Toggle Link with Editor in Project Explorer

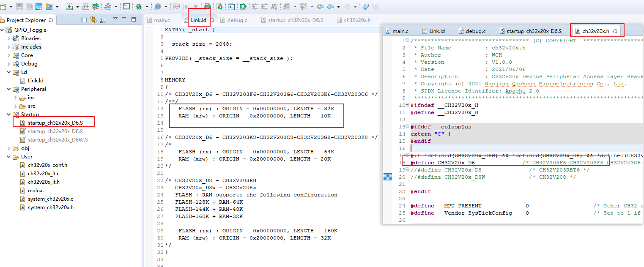point(93,19)
